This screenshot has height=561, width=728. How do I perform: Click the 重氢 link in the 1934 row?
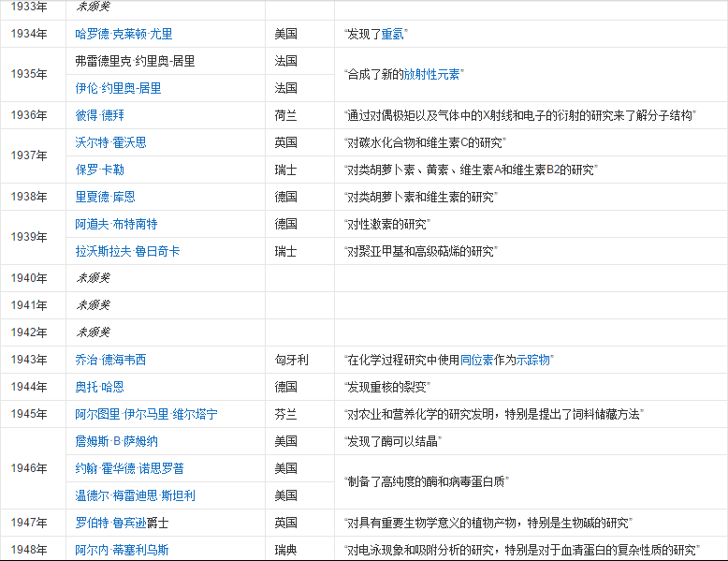coord(393,34)
